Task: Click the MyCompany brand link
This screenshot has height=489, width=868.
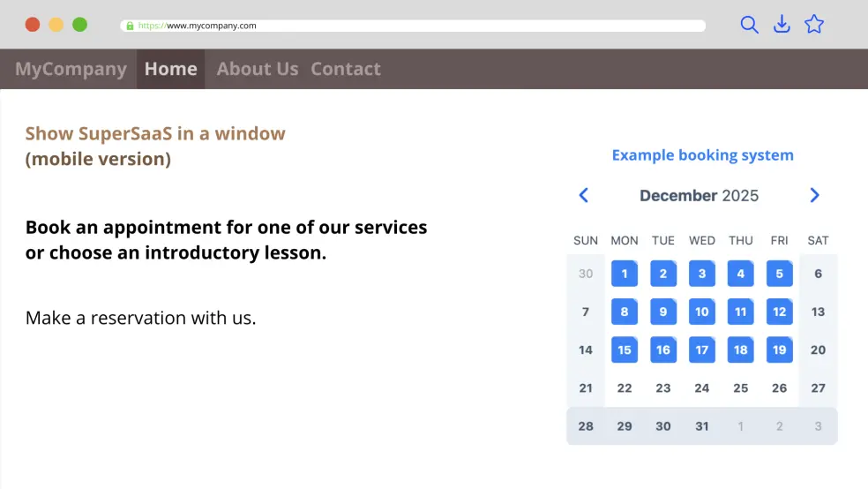Action: [x=71, y=69]
